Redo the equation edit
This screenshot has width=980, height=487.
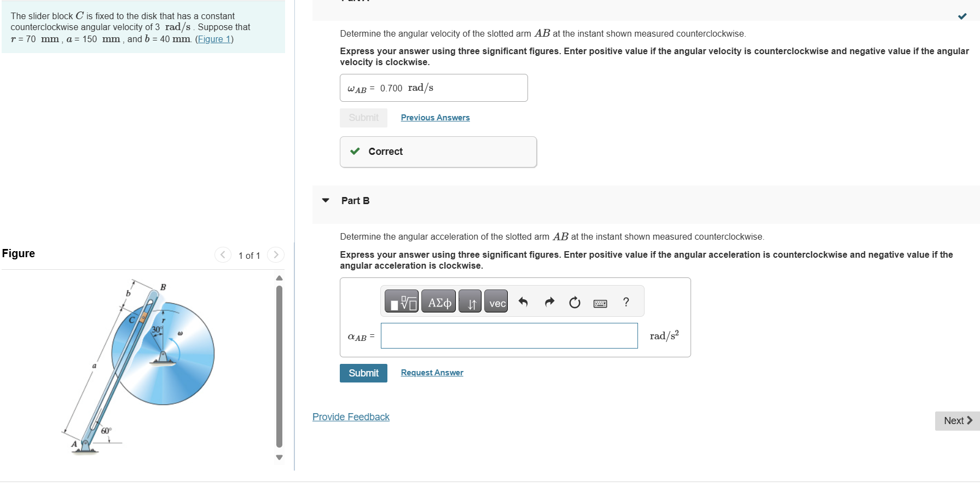coord(549,302)
